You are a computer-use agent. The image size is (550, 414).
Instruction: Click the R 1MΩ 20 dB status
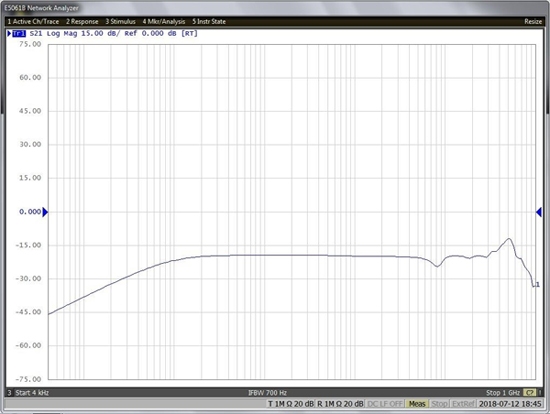click(340, 404)
